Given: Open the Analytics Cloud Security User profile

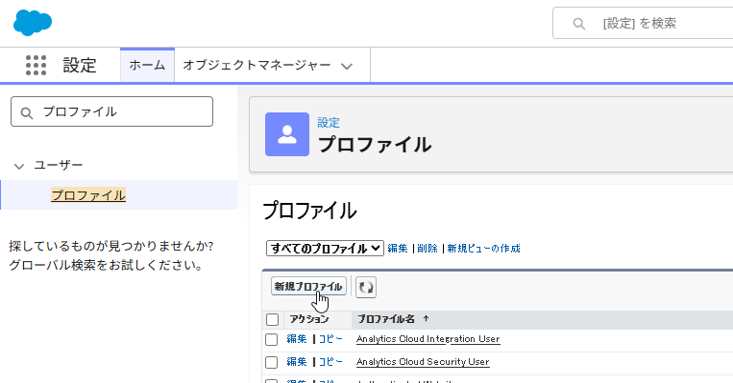Looking at the screenshot, I should point(423,362).
